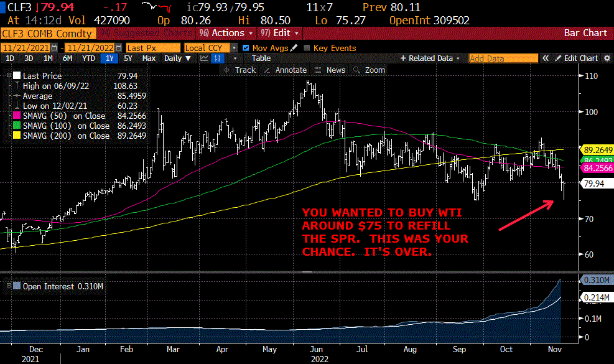Click the start date field 11/21/2021

(x=26, y=48)
